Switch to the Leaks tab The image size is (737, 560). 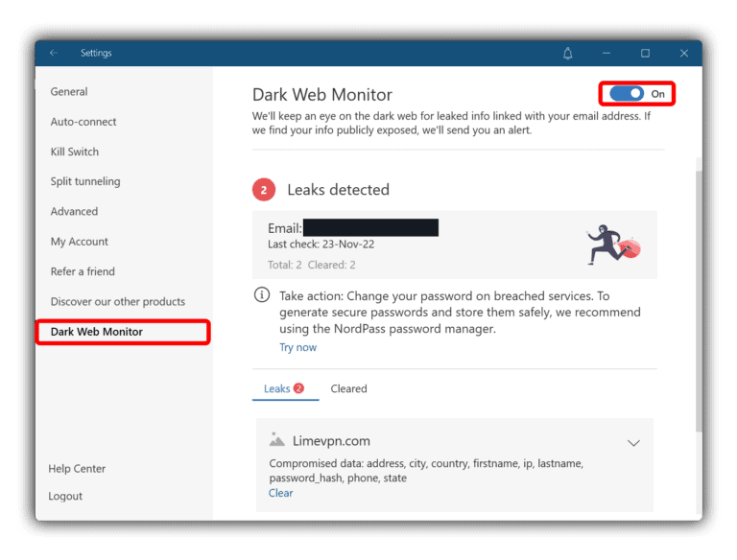[x=284, y=389]
